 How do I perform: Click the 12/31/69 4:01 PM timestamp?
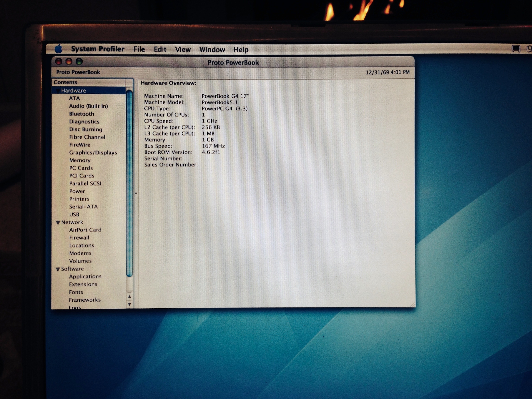pyautogui.click(x=387, y=72)
